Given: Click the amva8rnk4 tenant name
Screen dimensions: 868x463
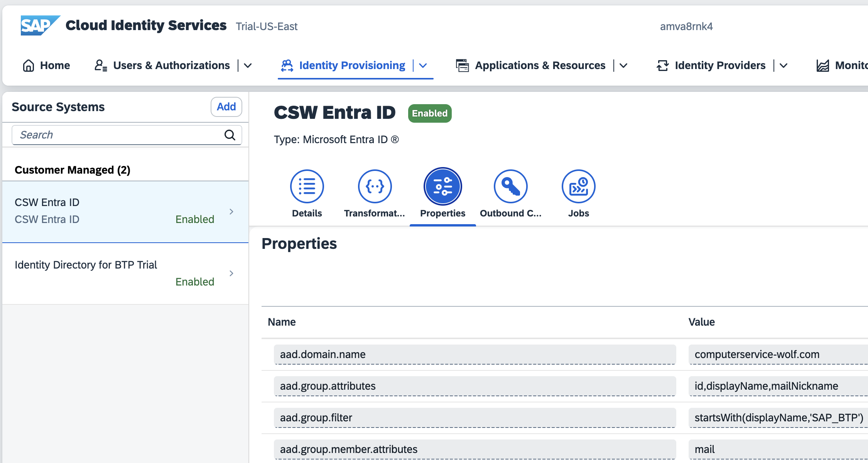Looking at the screenshot, I should (686, 26).
